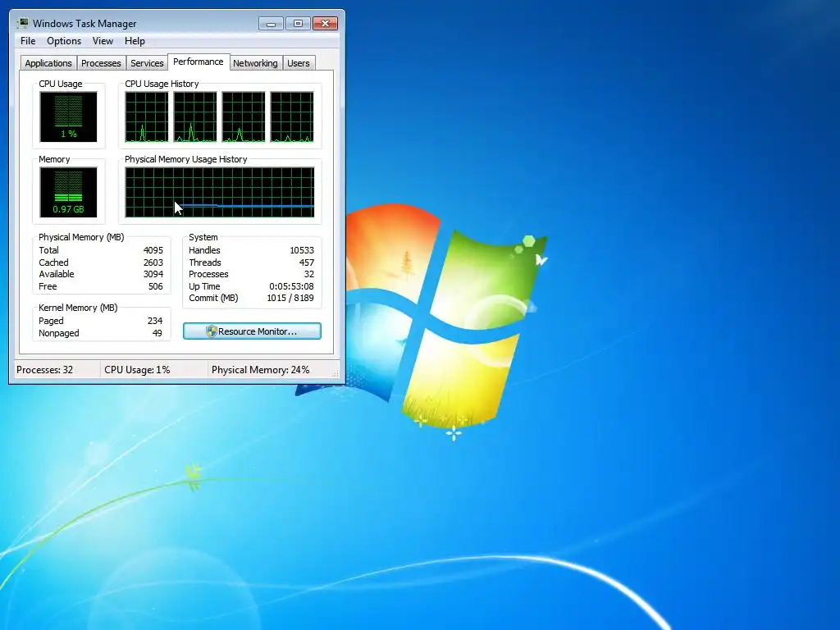Click the Commit value 1015 / 8189

pos(290,299)
